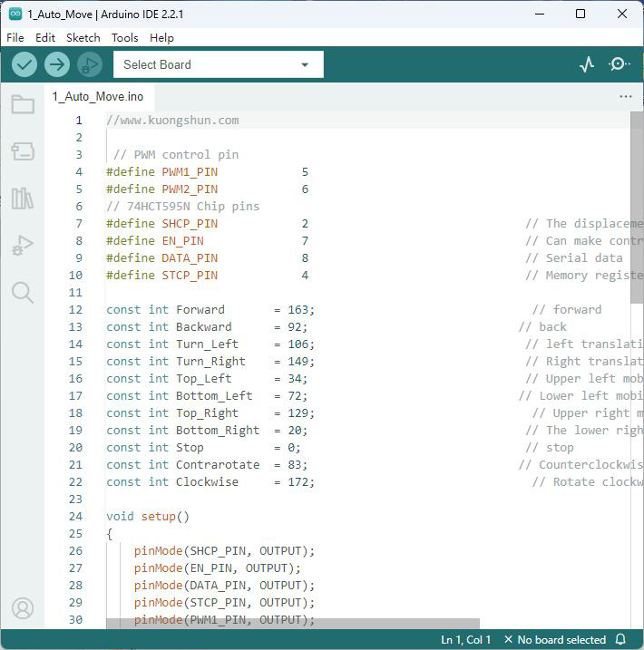Click the Top_Right constant name
The image size is (644, 650).
(x=208, y=412)
